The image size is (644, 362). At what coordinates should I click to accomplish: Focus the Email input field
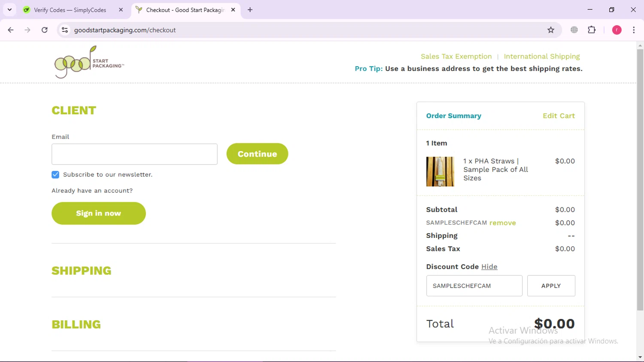(134, 154)
